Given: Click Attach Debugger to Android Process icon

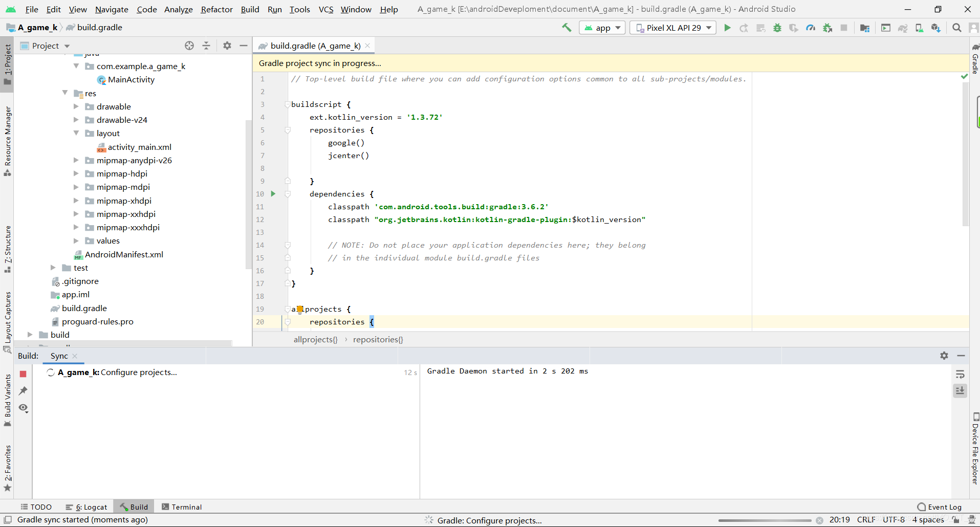Looking at the screenshot, I should pyautogui.click(x=827, y=28).
